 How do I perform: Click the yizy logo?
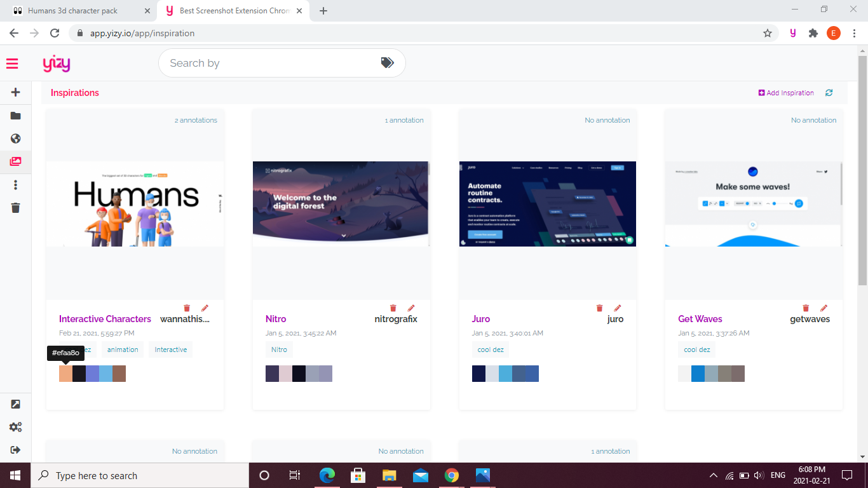click(x=57, y=64)
